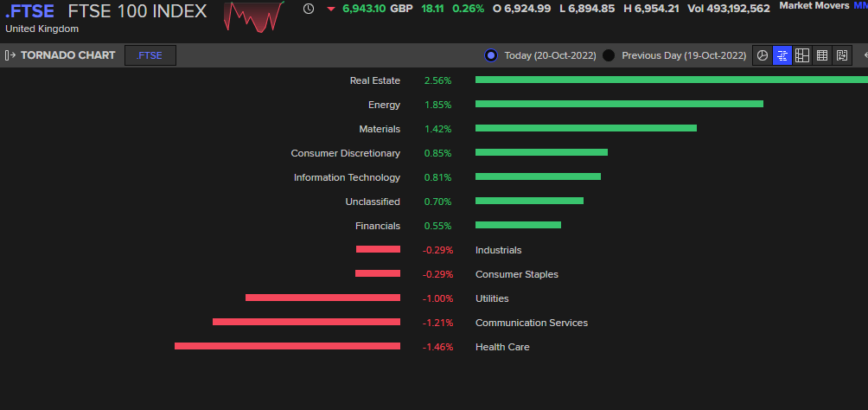Click the Unclassified sector label
The image size is (868, 410).
tap(373, 202)
